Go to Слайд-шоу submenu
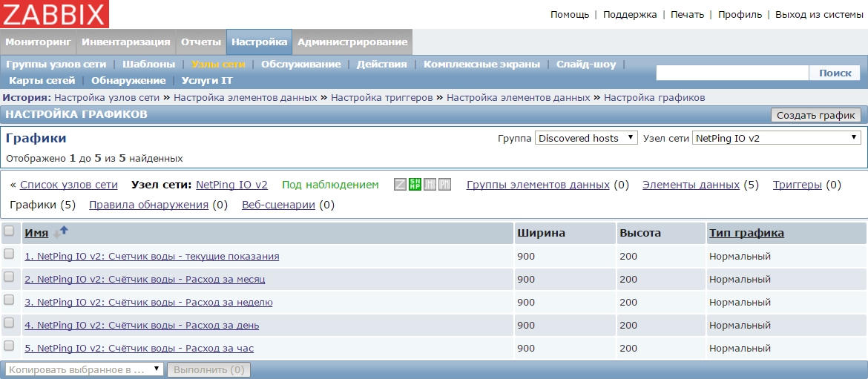This screenshot has height=379, width=868. [x=586, y=65]
